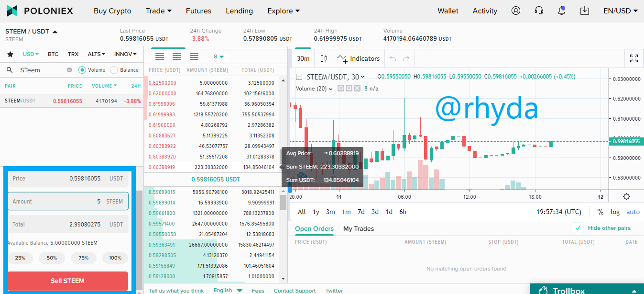Select the BTC market tab
644x294 pixels.
(53, 55)
